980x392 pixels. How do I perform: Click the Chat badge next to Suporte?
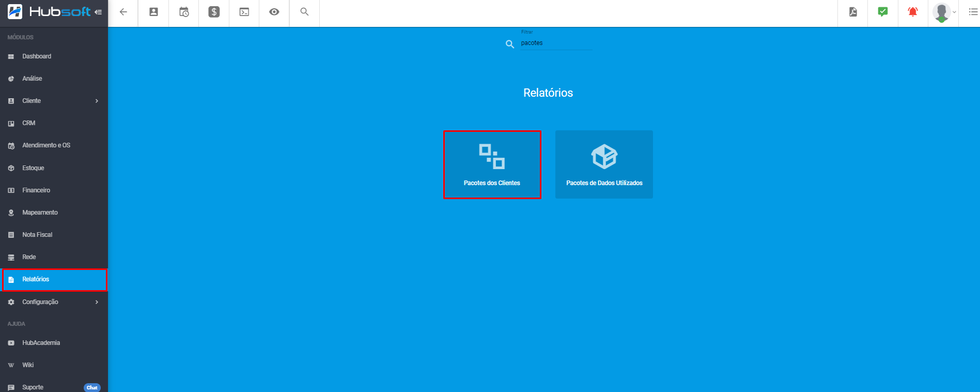pos(92,387)
